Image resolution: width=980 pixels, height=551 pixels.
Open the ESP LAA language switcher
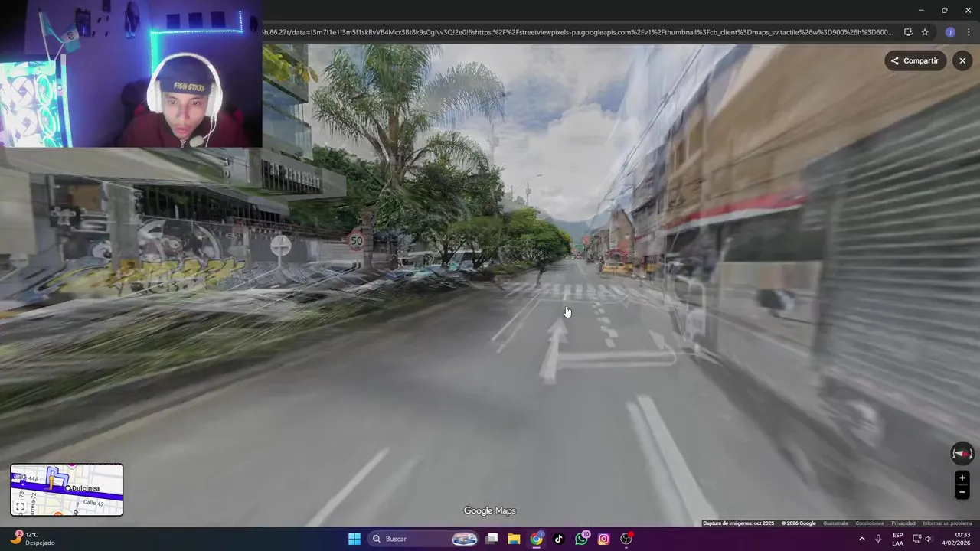coord(897,539)
